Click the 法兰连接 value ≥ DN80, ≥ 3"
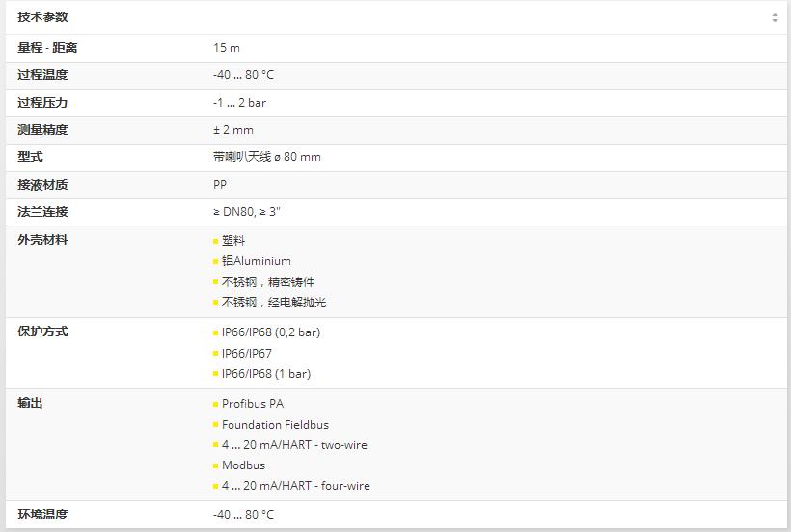Viewport: 791px width, 532px height. (247, 212)
